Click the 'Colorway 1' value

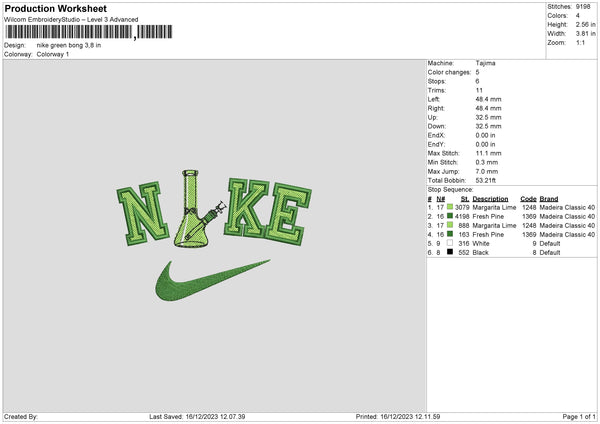53,54
